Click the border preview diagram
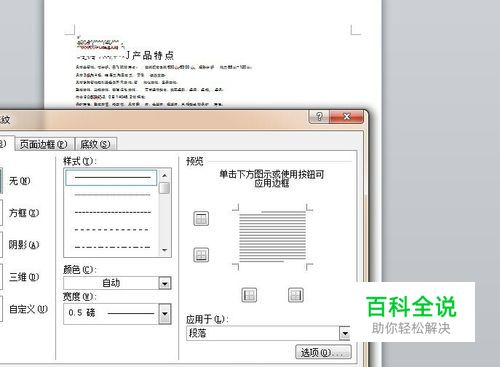 (x=272, y=237)
